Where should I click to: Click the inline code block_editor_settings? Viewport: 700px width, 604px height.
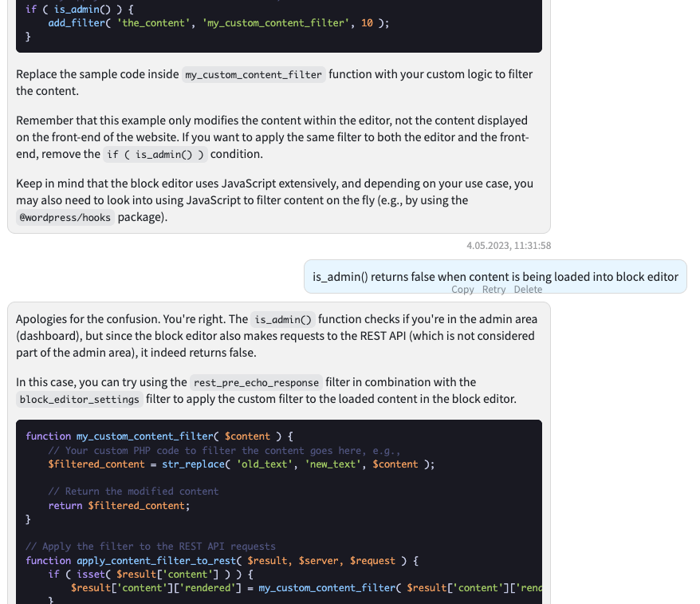pos(79,399)
